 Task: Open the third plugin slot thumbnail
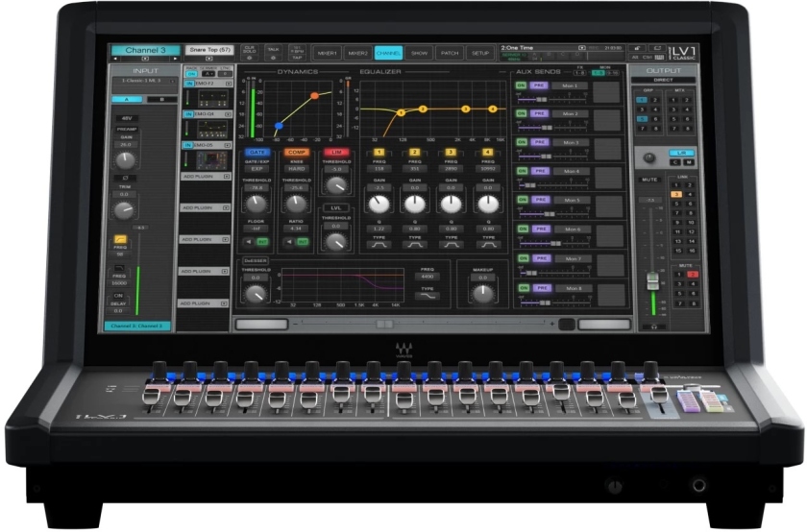pyautogui.click(x=211, y=160)
